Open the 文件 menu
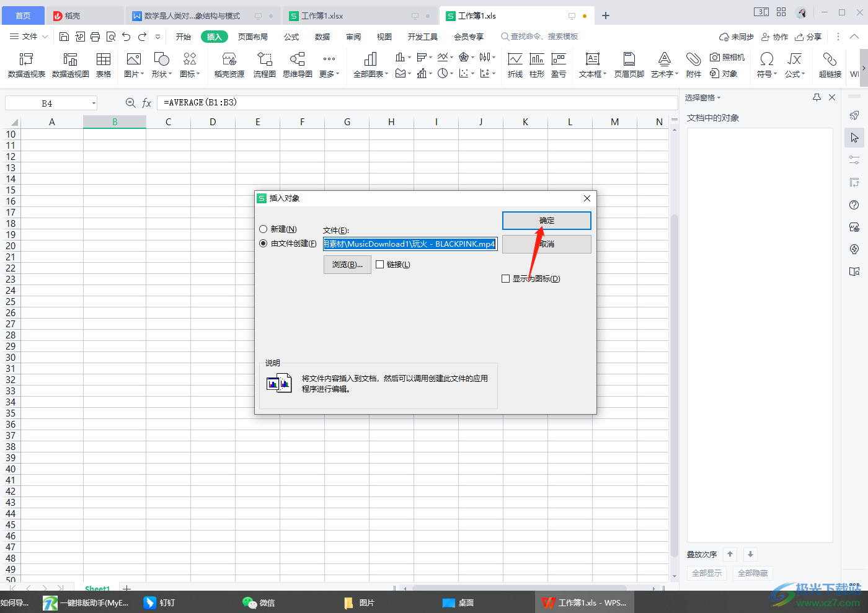Viewport: 868px width, 613px height. click(x=29, y=37)
